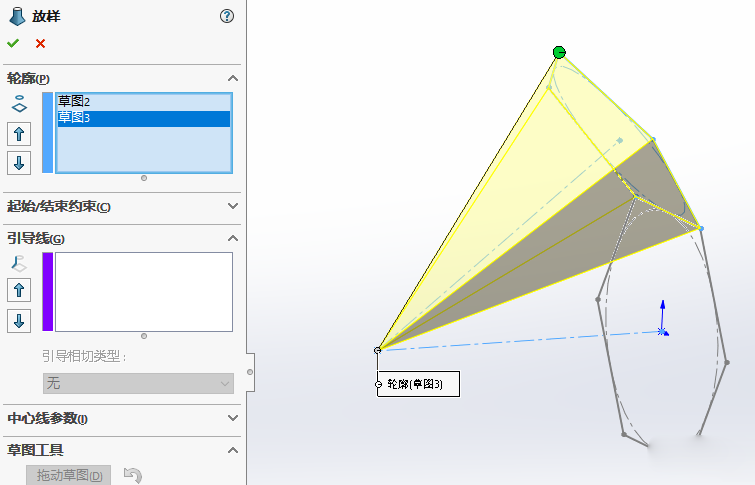
Task: Expand the 起始/结束约束(C) section
Action: (233, 206)
